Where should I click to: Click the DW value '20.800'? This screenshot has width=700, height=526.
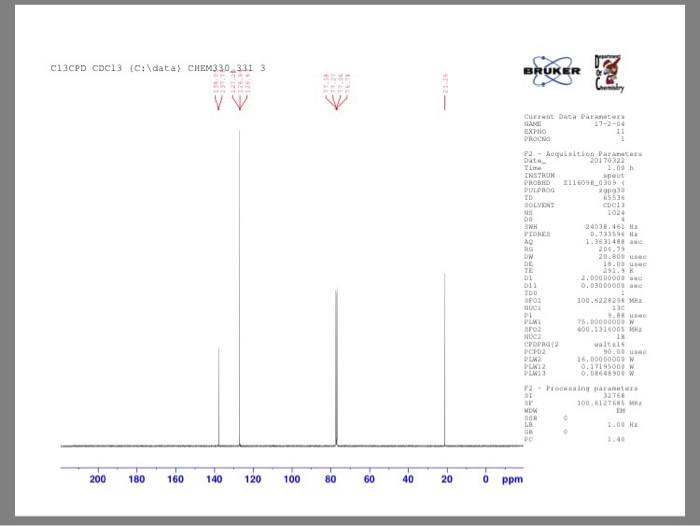(x=612, y=257)
